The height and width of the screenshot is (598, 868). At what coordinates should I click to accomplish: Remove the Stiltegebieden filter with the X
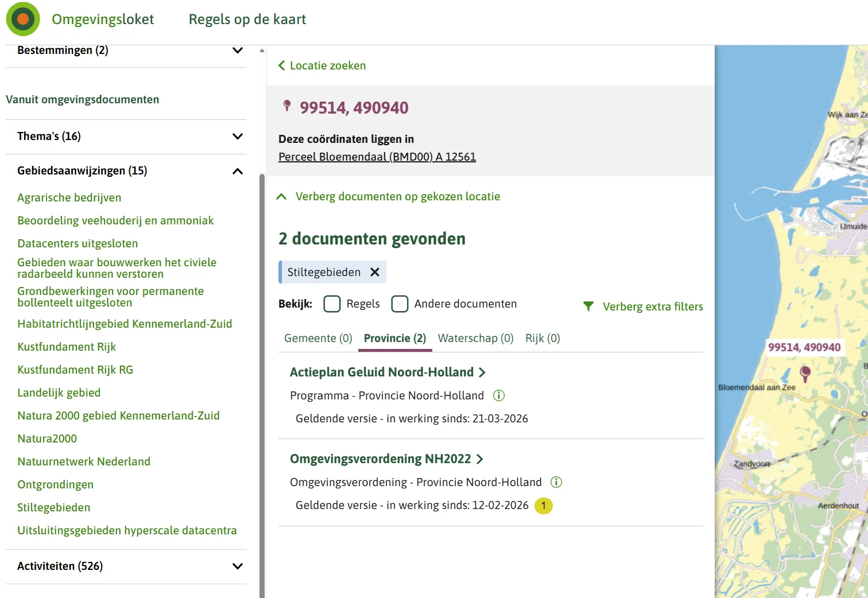375,272
